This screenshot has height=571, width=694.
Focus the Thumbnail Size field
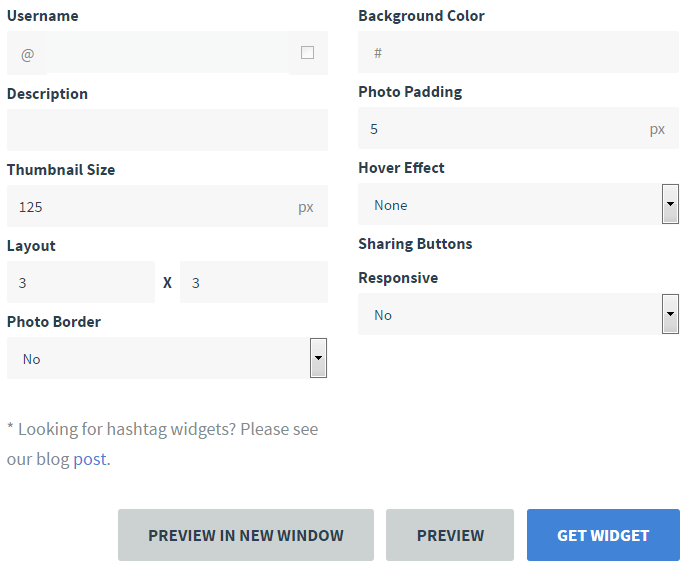[x=150, y=207]
